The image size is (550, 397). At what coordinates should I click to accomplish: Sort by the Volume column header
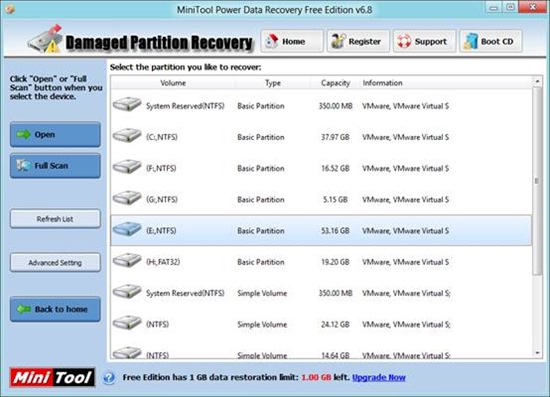click(x=173, y=83)
